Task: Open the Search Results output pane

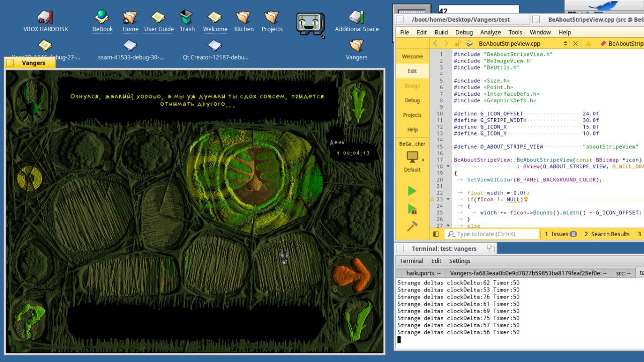Action: [606, 234]
